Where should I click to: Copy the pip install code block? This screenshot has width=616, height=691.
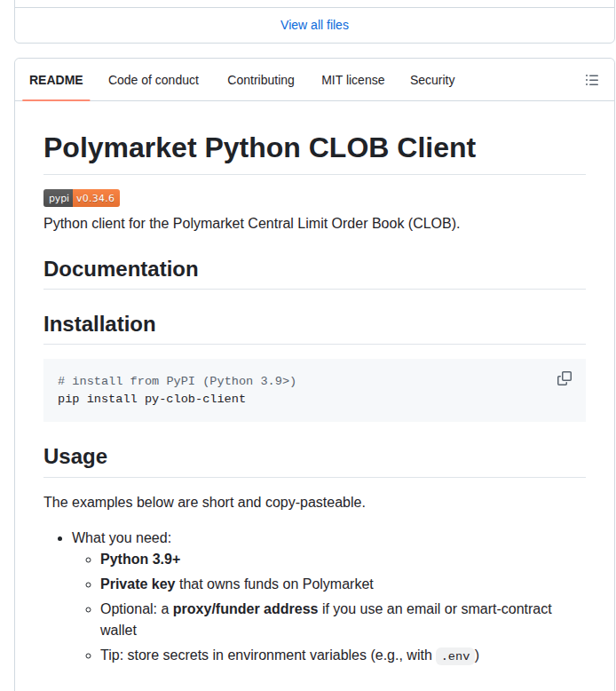point(564,378)
